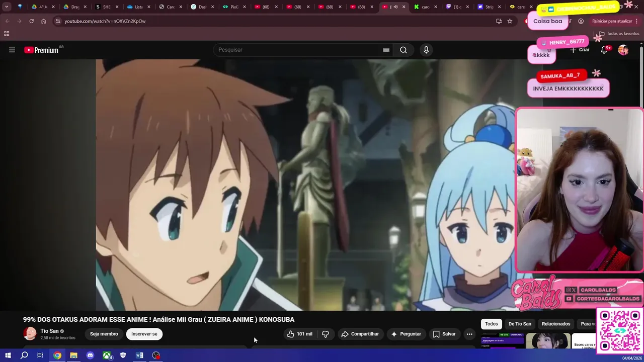Go back in browser history
644x362 pixels.
pos(8,21)
